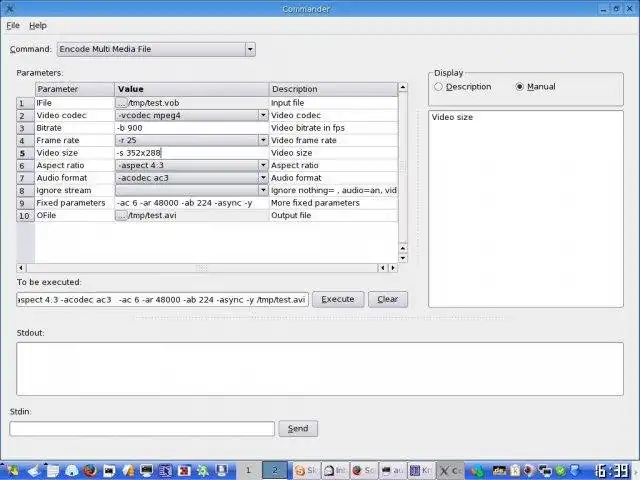Switch to virtual desktop 2
The width and height of the screenshot is (640, 480).
[275, 471]
